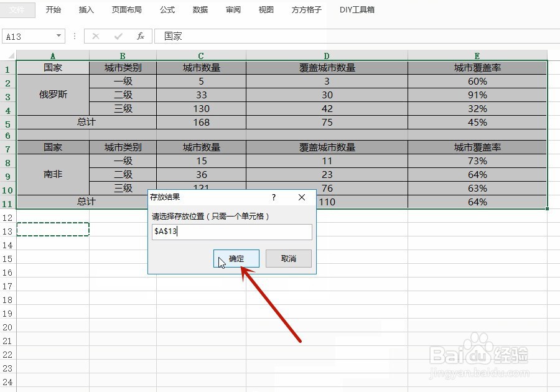560x392 pixels.
Task: Switch to the 数据 tab
Action: pyautogui.click(x=200, y=9)
